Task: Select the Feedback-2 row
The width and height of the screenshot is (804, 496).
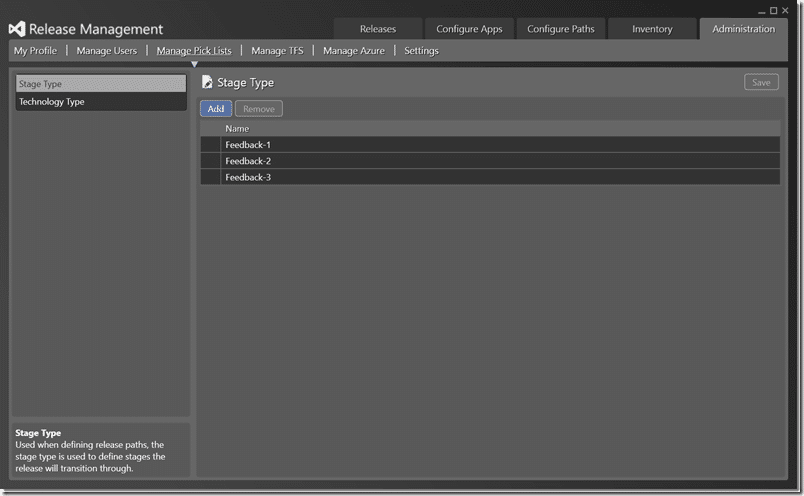Action: (490, 161)
